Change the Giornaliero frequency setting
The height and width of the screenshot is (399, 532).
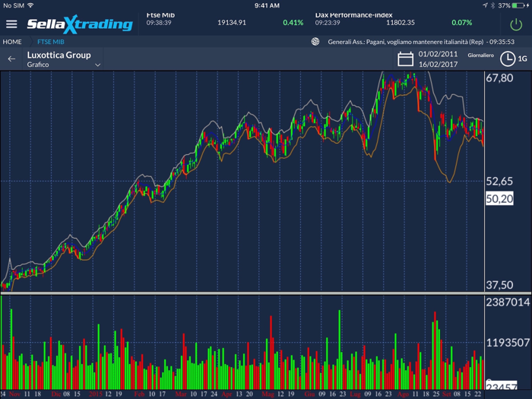481,55
